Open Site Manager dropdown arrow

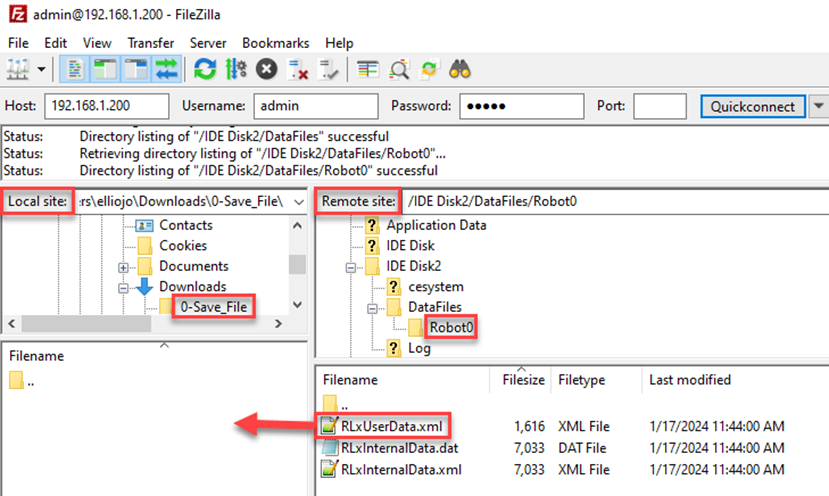(x=42, y=69)
